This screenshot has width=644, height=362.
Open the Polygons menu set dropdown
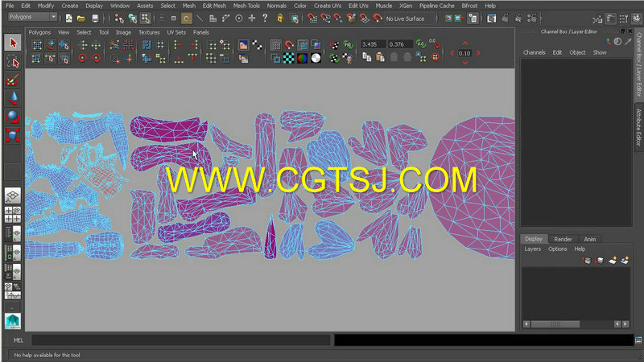click(32, 17)
